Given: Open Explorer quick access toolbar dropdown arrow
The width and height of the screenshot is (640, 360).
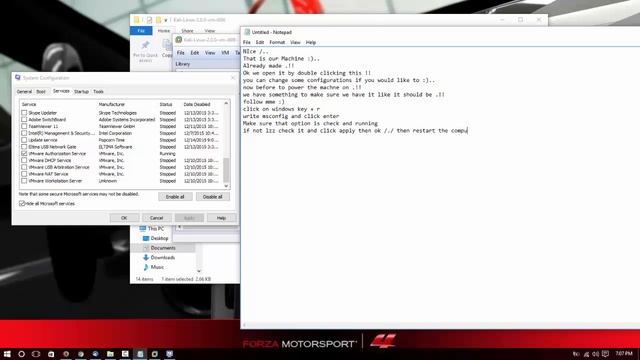Looking at the screenshot, I should click(166, 20).
